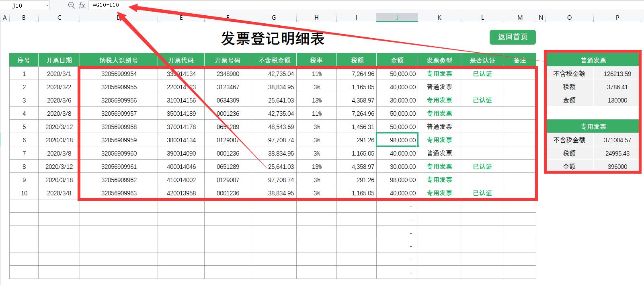Click invoice number 0634309
The image size is (644, 285).
[228, 100]
